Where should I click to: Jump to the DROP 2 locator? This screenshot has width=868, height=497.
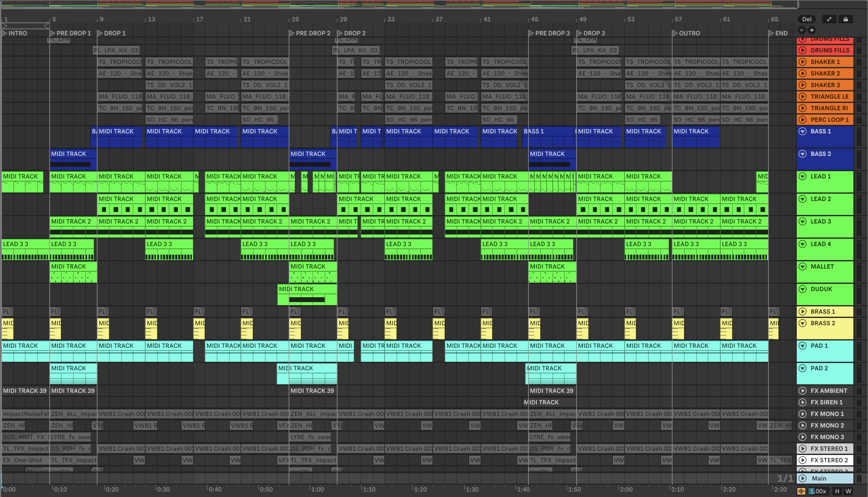340,33
